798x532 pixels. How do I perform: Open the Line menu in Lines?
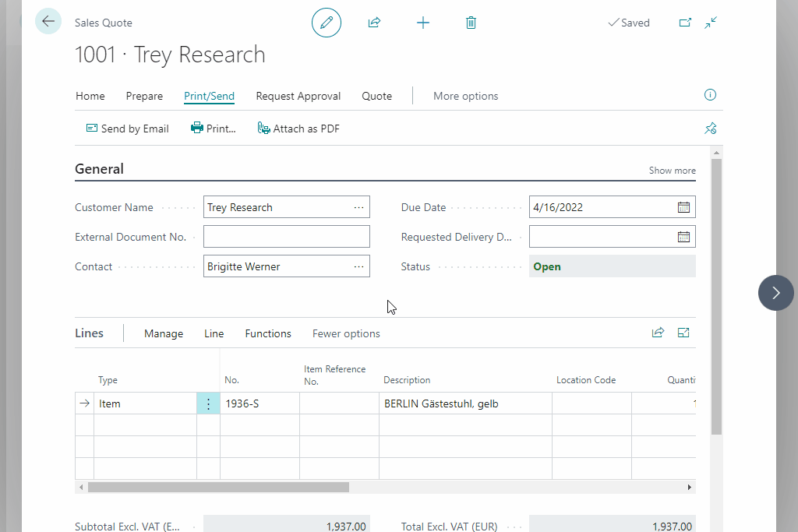(214, 333)
